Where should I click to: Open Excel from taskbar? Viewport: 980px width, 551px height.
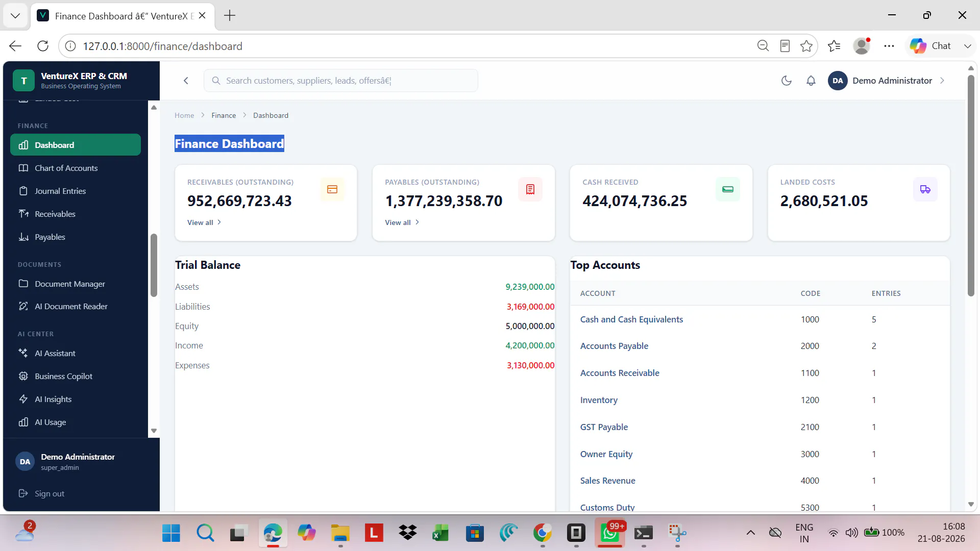[x=440, y=533]
